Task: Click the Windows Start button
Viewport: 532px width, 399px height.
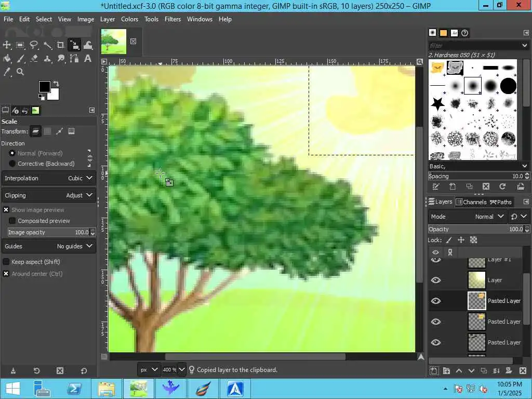Action: click(x=12, y=389)
